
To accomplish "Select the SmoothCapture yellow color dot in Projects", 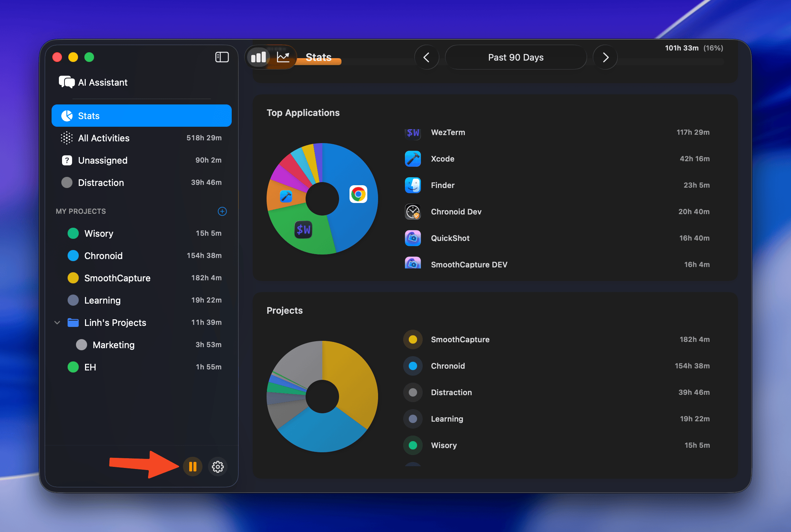I will tap(413, 339).
